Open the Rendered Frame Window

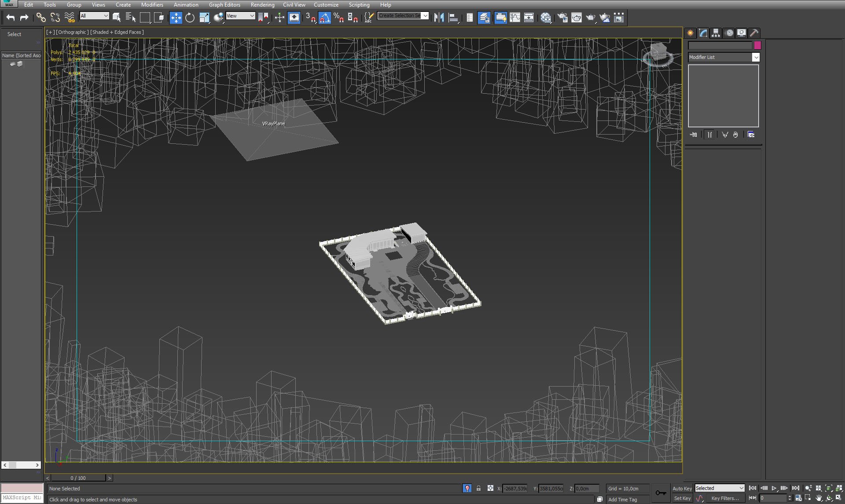coord(576,18)
